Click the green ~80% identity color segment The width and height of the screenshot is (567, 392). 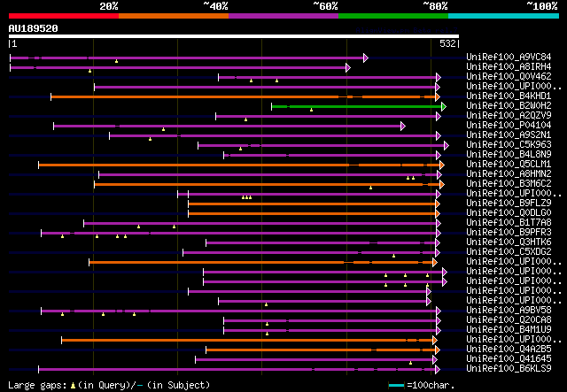[393, 16]
